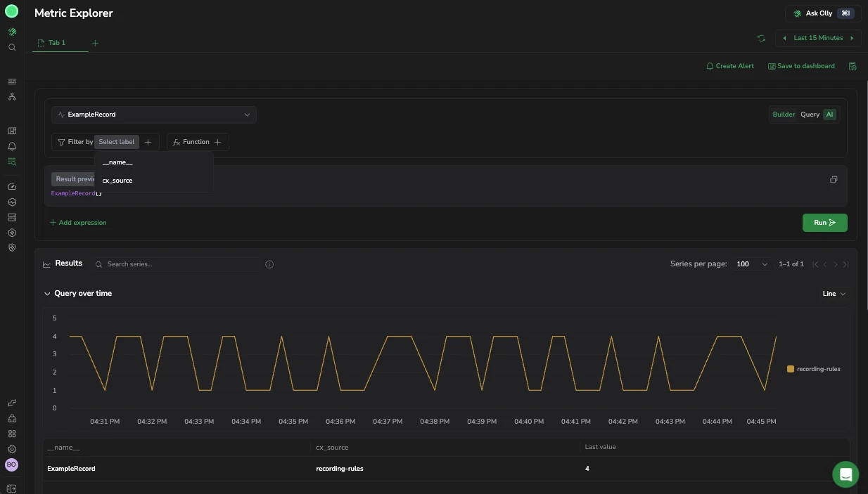Open the Last 15 Minutes time picker
Viewport: 868px width, 494px height.
[818, 38]
